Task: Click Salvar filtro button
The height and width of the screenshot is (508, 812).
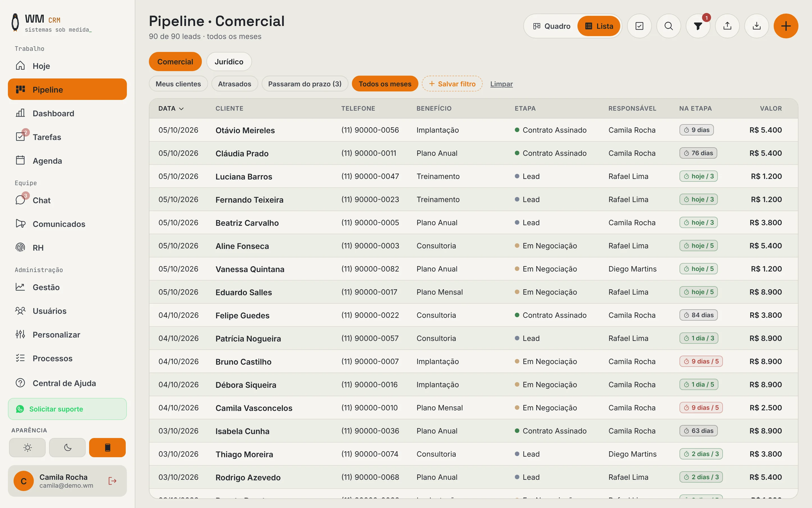Action: [x=452, y=84]
